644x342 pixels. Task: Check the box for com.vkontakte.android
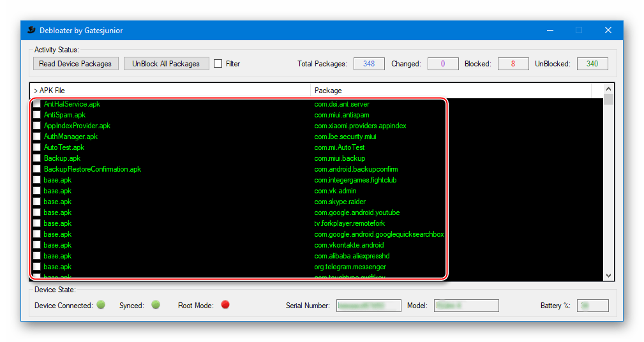[37, 245]
